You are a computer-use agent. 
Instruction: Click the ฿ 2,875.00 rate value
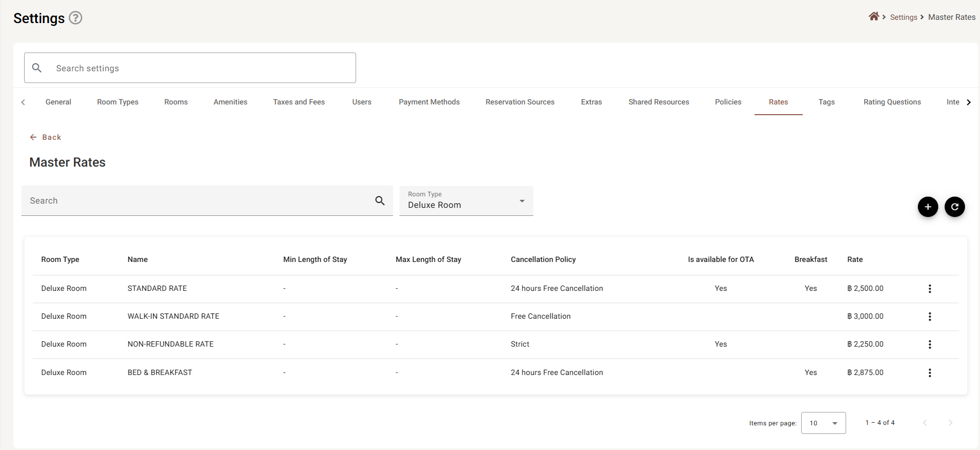(x=865, y=372)
